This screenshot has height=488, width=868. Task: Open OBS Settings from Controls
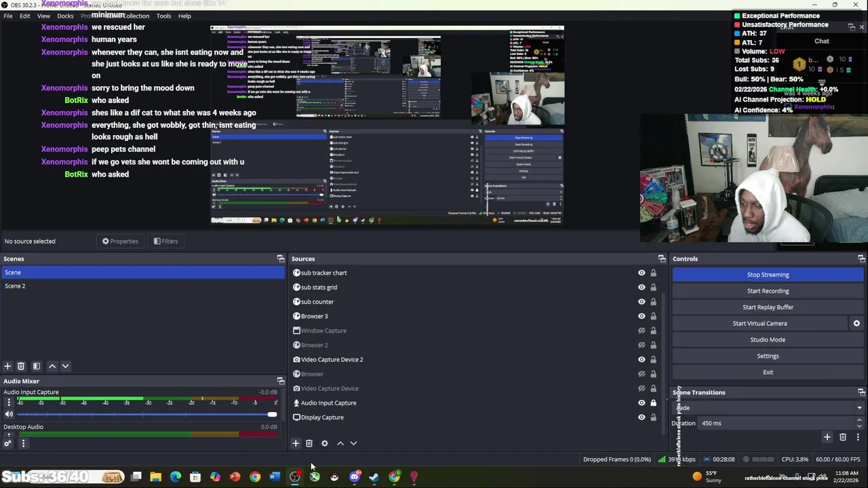[x=768, y=356]
